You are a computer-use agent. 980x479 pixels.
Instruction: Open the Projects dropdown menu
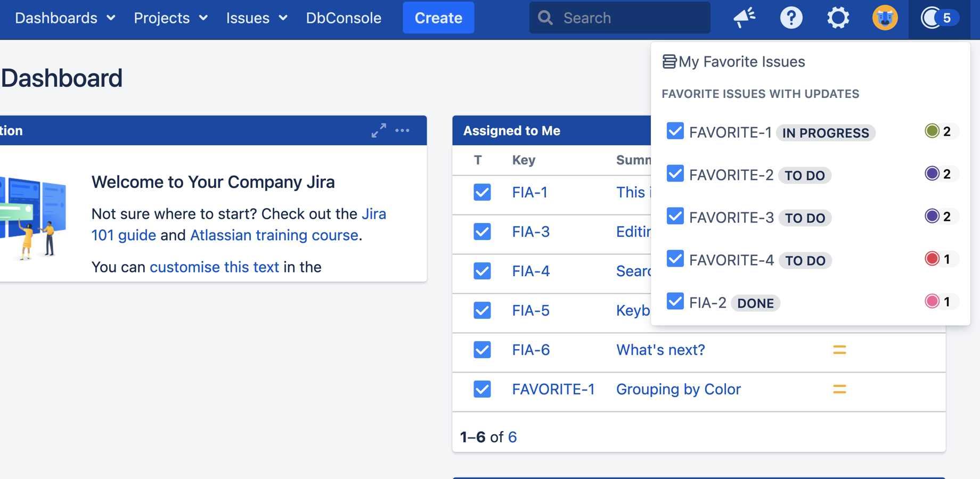click(169, 18)
